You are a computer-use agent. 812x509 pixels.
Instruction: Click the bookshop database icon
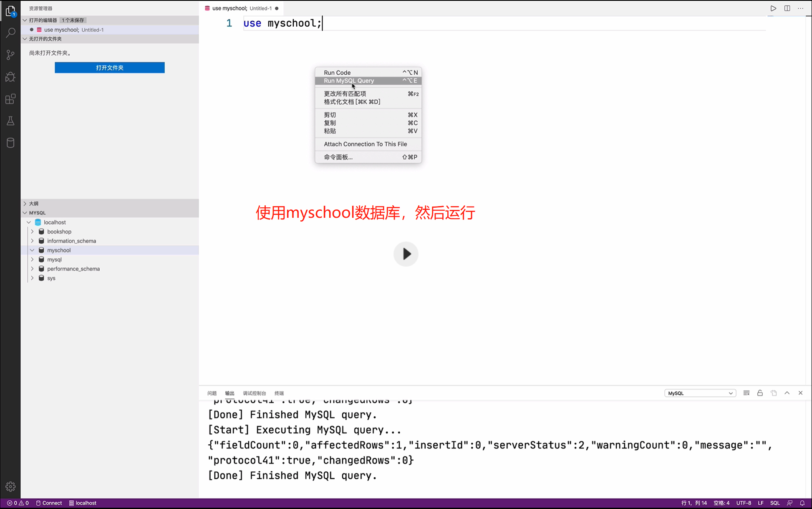click(41, 232)
